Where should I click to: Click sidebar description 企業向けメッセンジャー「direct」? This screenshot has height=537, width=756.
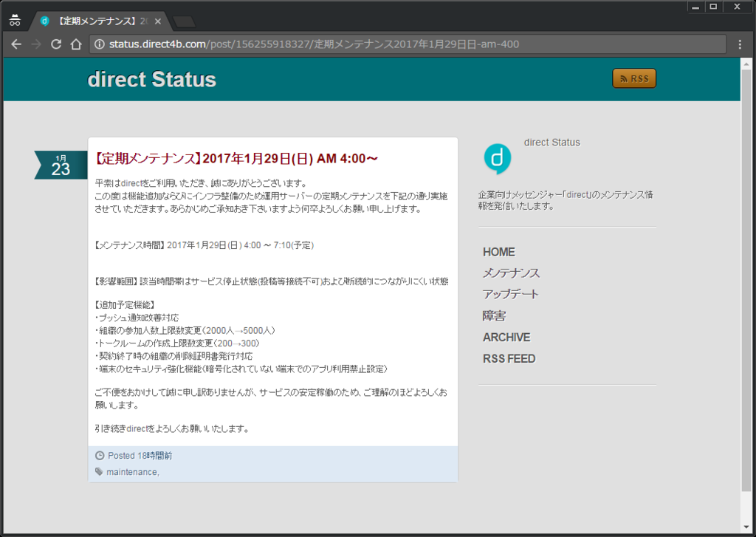click(x=566, y=200)
